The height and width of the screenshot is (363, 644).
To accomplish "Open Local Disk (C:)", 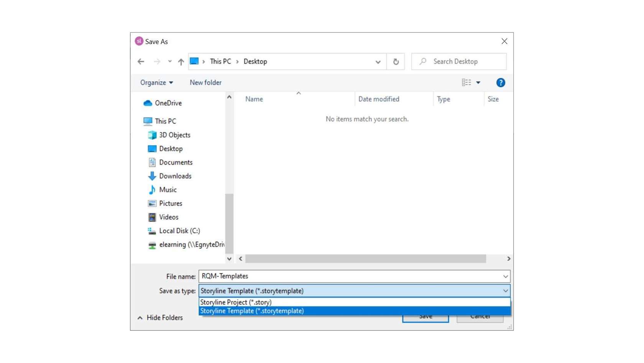I will 179,231.
